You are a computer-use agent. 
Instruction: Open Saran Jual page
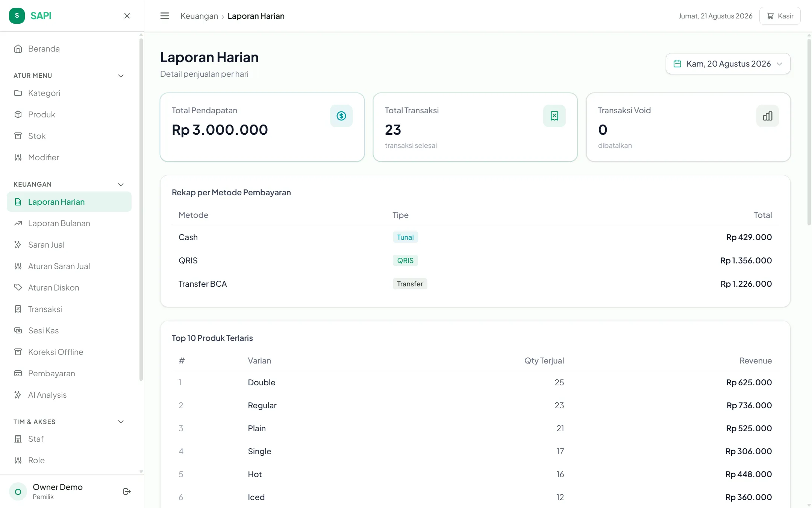point(69,245)
